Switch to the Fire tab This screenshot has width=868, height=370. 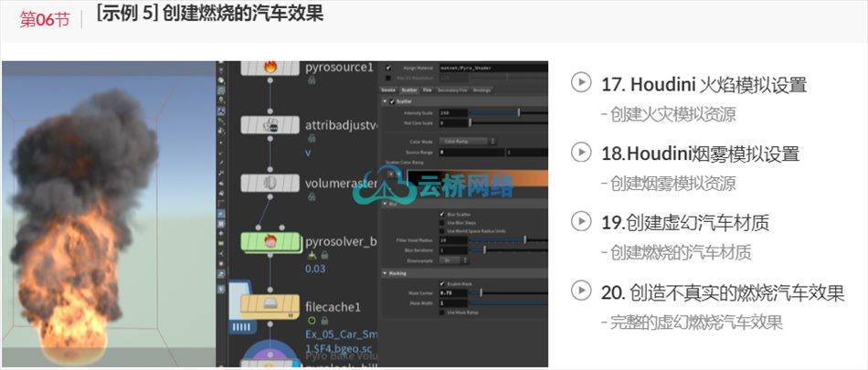[427, 90]
